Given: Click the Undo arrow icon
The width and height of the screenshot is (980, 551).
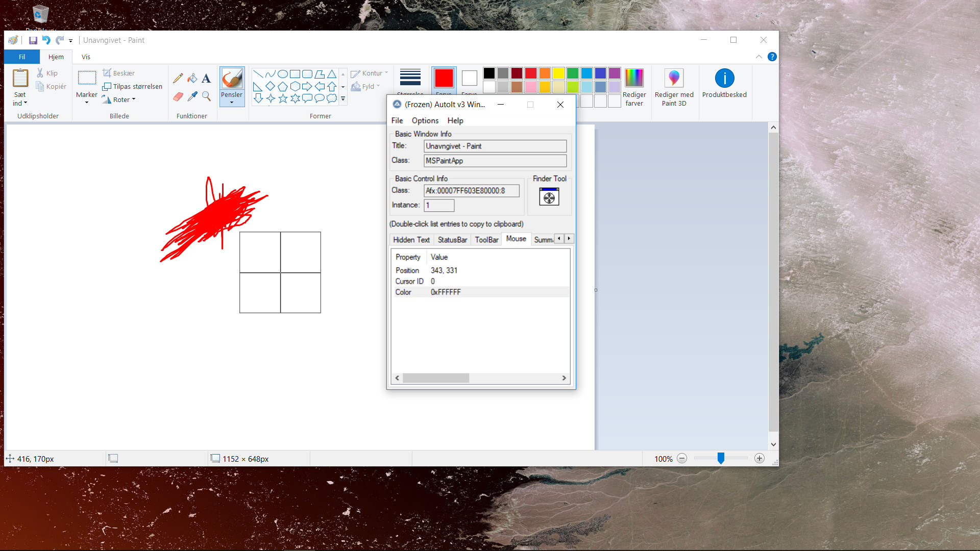Looking at the screenshot, I should pyautogui.click(x=46, y=40).
